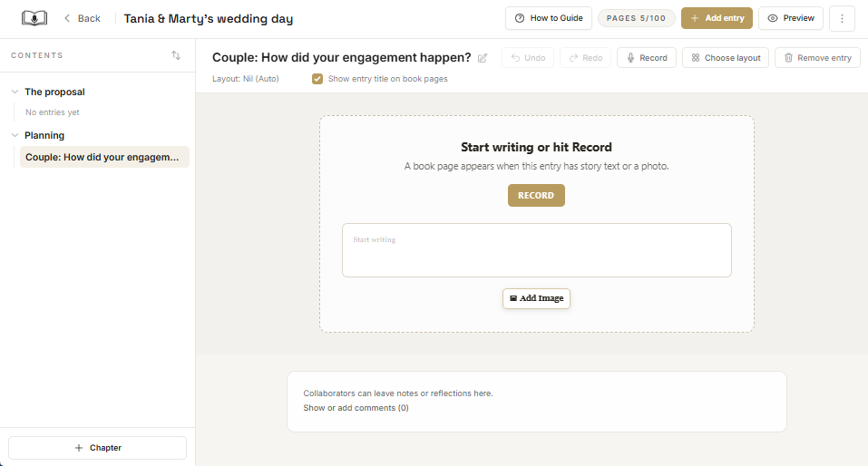Click the gold RECORD button
The image size is (868, 466).
click(x=536, y=195)
